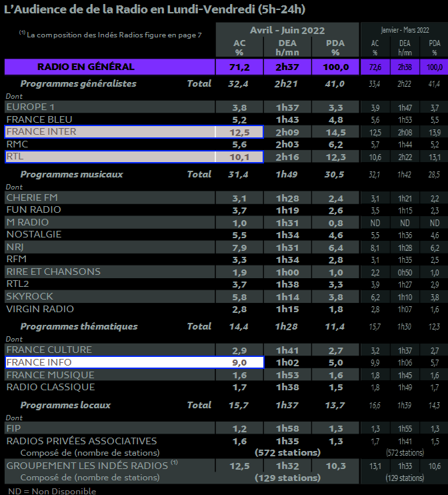The height and width of the screenshot is (495, 448).
Task: Click the RADIO CLASSIQUE station label
Action: coord(51,387)
